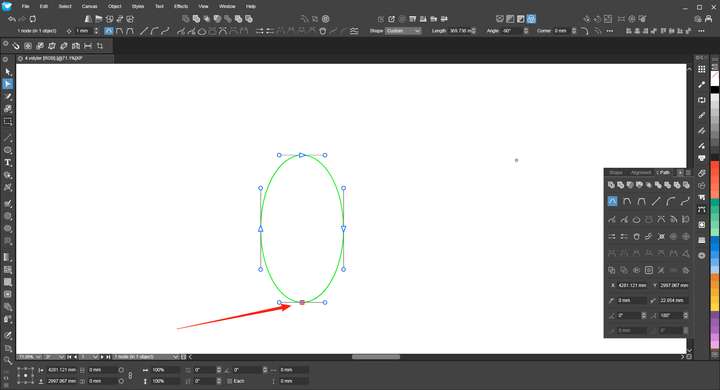Screen dimensions: 720x390
Task: Open the Shape Custom dropdown
Action: [403, 31]
